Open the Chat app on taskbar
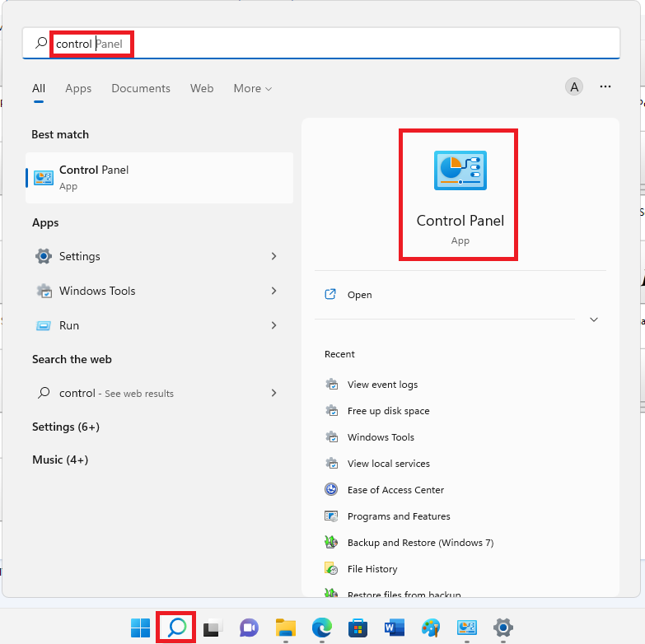Screen dimensions: 645x644 tap(249, 628)
